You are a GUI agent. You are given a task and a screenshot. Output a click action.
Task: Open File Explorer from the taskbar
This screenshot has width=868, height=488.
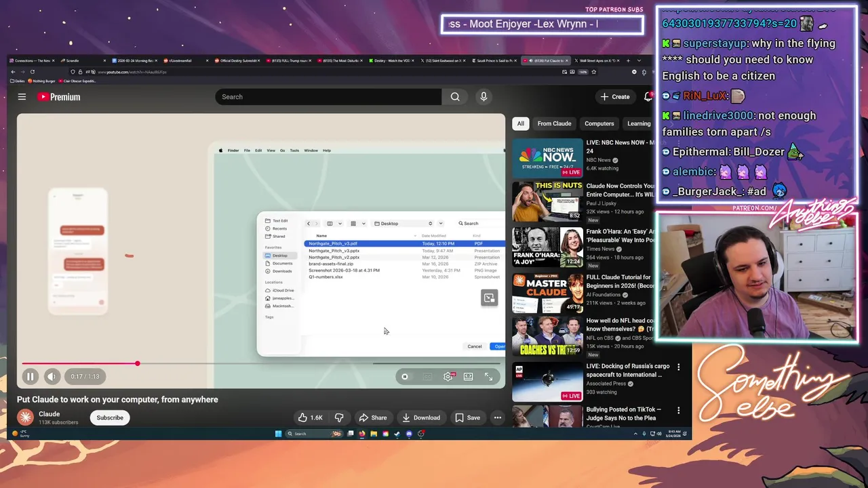pyautogui.click(x=374, y=434)
